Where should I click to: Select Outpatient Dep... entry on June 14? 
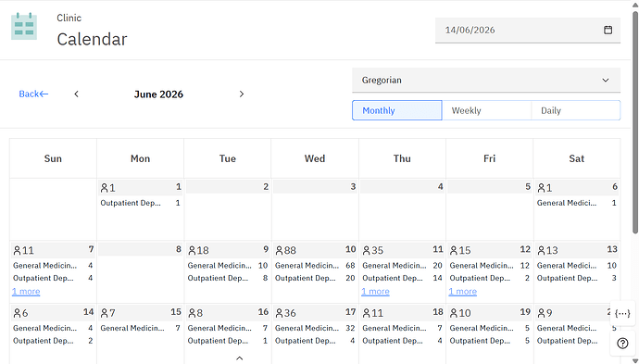(53, 341)
